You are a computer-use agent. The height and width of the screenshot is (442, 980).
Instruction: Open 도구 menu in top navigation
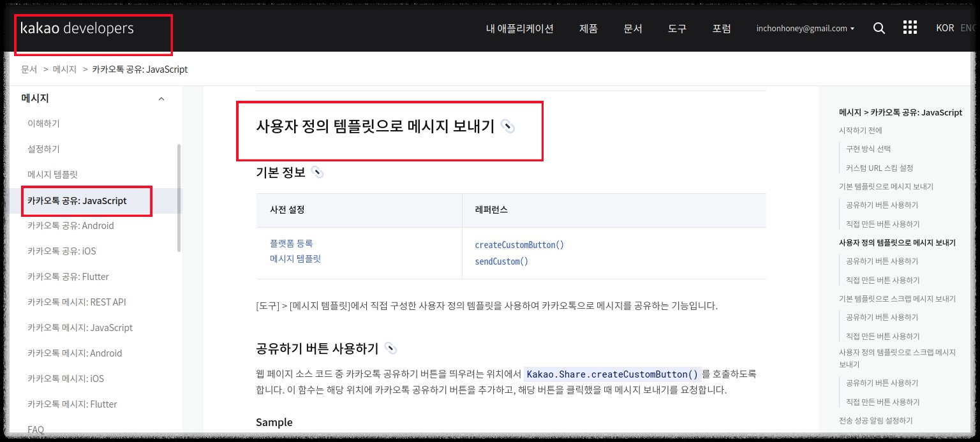point(677,29)
